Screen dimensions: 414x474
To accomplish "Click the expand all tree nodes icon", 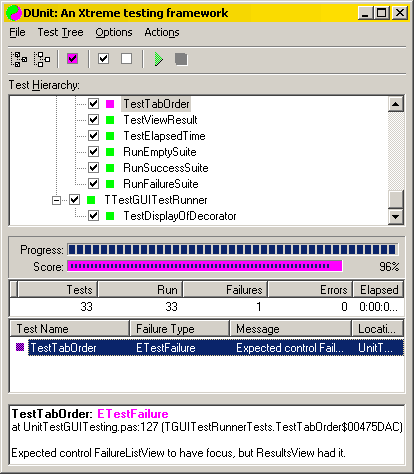I will pyautogui.click(x=19, y=59).
